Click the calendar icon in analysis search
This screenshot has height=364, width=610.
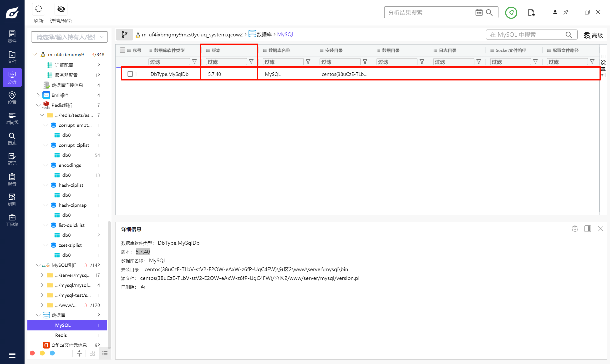(479, 12)
